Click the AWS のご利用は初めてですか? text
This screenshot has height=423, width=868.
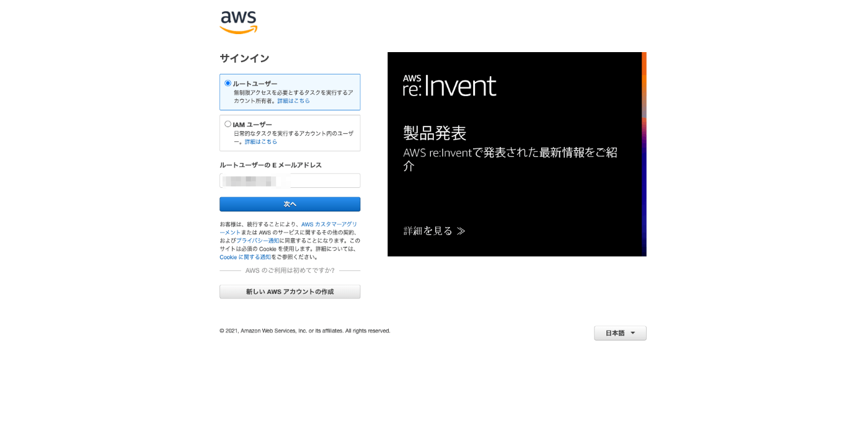coord(290,270)
